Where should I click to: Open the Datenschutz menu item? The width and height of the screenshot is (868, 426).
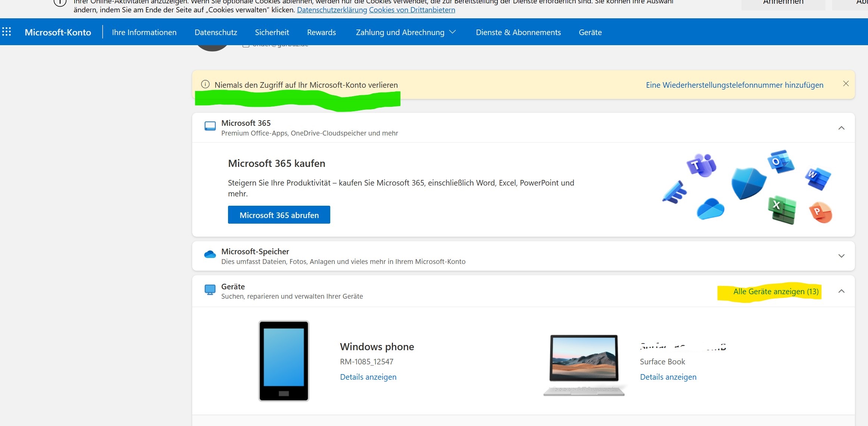(x=216, y=32)
